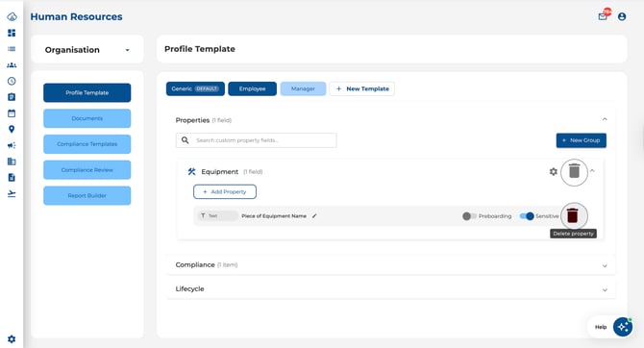
Task: Delete the Equipment group trash icon
Action: (574, 172)
